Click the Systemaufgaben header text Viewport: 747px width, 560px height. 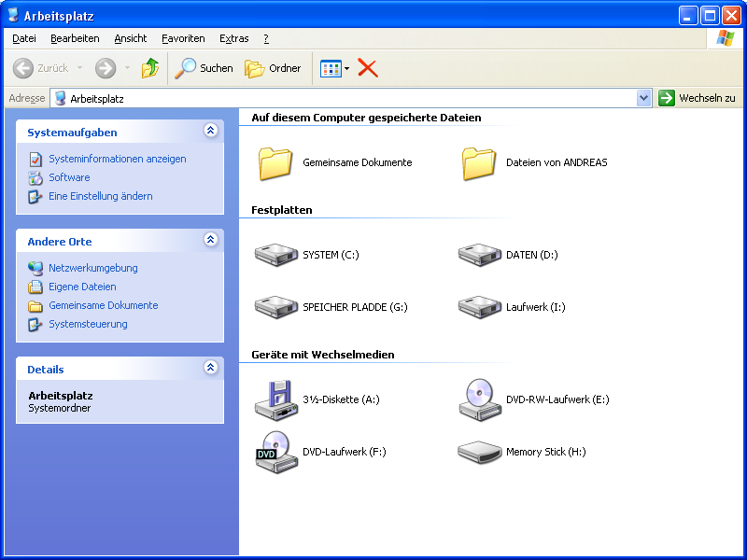pos(72,133)
